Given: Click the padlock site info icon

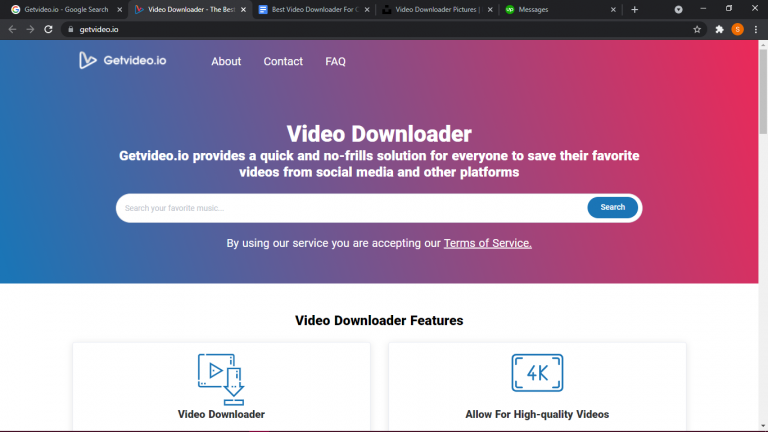Looking at the screenshot, I should (71, 29).
